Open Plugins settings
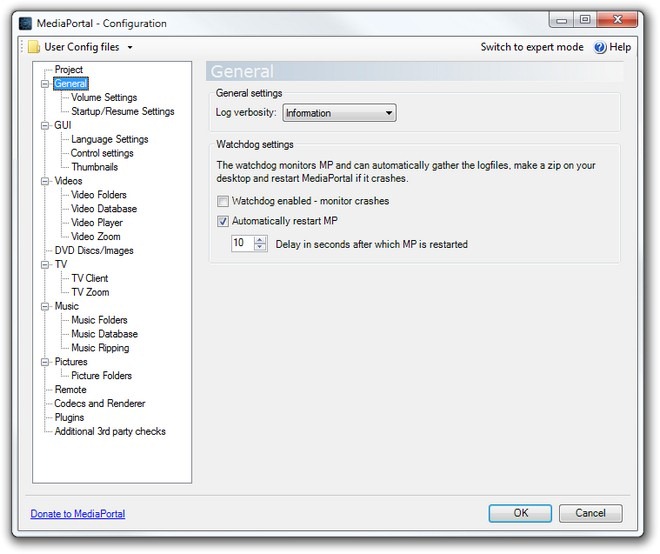This screenshot has height=554, width=660. coord(69,417)
